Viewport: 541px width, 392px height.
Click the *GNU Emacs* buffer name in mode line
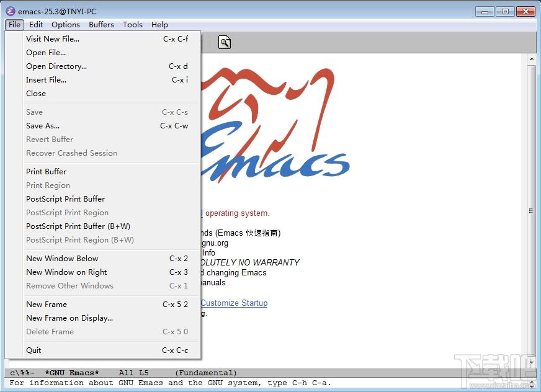pyautogui.click(x=72, y=373)
